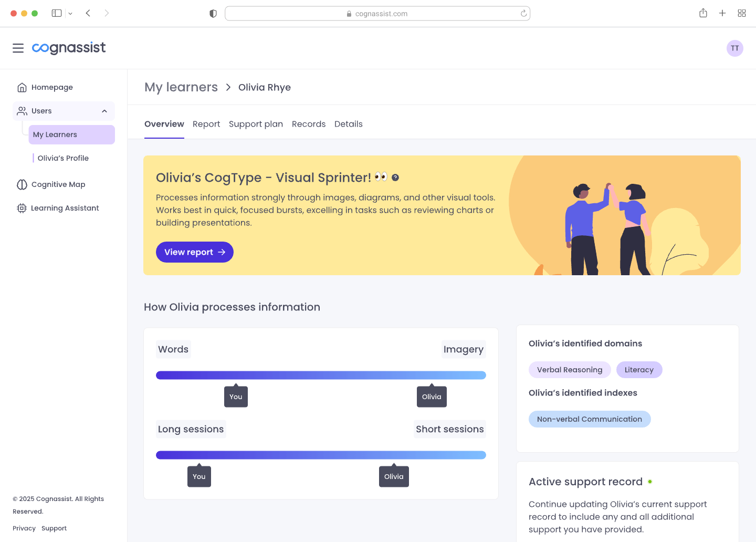Click the My learners breadcrumb link
Viewport: 756px width, 542px height.
click(181, 87)
